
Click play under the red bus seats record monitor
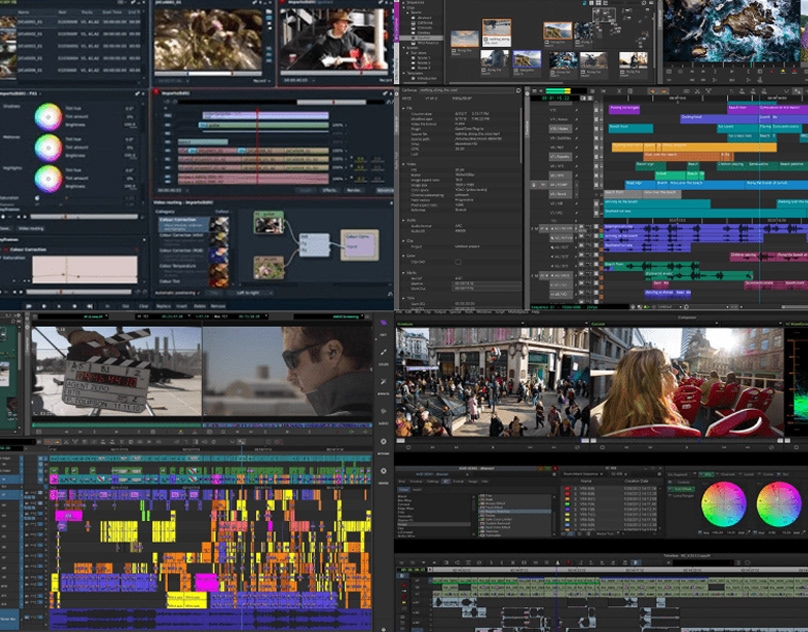pyautogui.click(x=688, y=447)
